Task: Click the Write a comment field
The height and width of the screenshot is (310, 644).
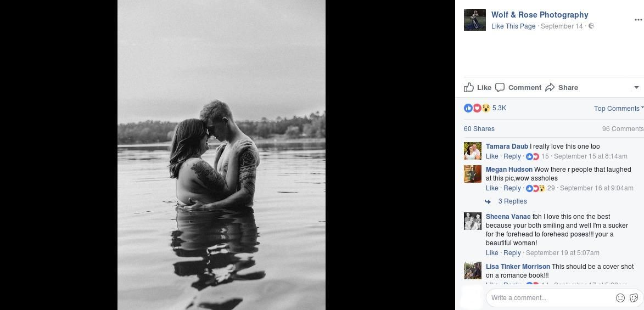Action: click(x=549, y=298)
